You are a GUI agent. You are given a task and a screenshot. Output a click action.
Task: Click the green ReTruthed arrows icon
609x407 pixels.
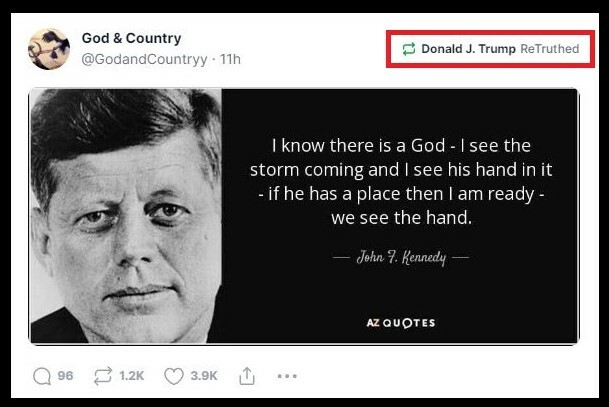(409, 49)
